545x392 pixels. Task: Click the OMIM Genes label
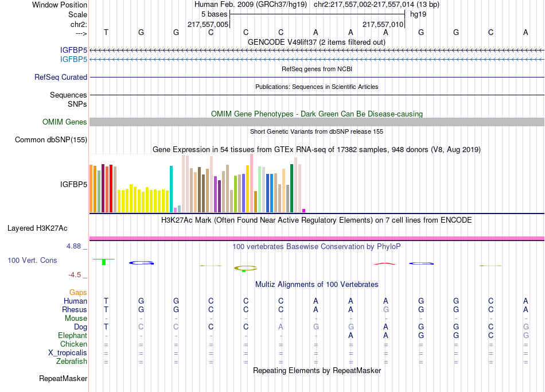65,122
